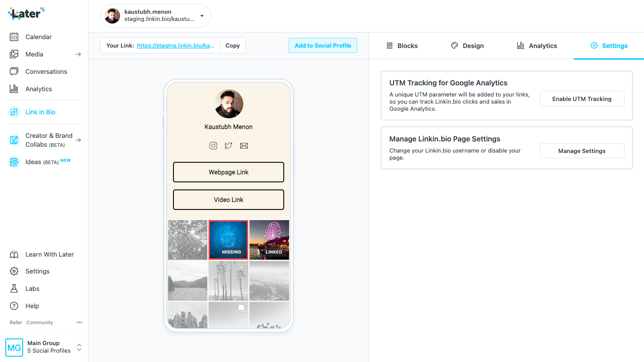Viewport: 644px width, 362px height.
Task: Open the three-dots more menu near Community
Action: (x=79, y=322)
